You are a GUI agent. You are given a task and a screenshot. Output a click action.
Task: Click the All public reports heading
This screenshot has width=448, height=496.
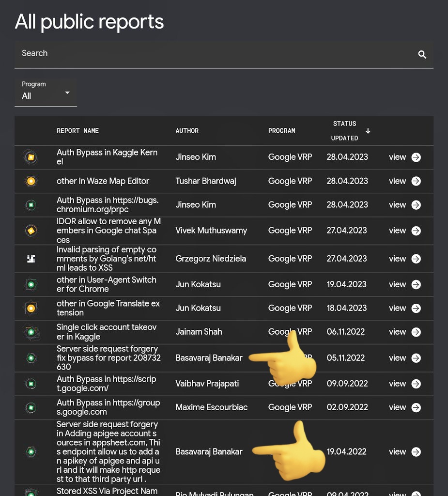[89, 22]
